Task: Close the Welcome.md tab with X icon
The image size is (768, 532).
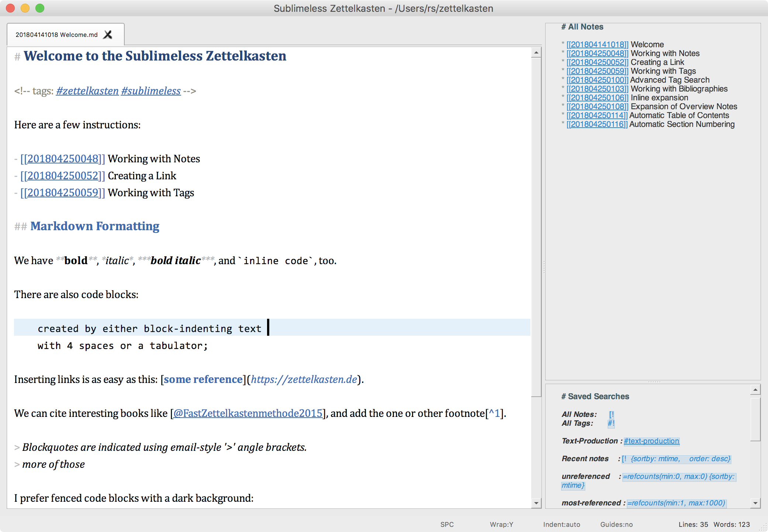Action: click(108, 35)
